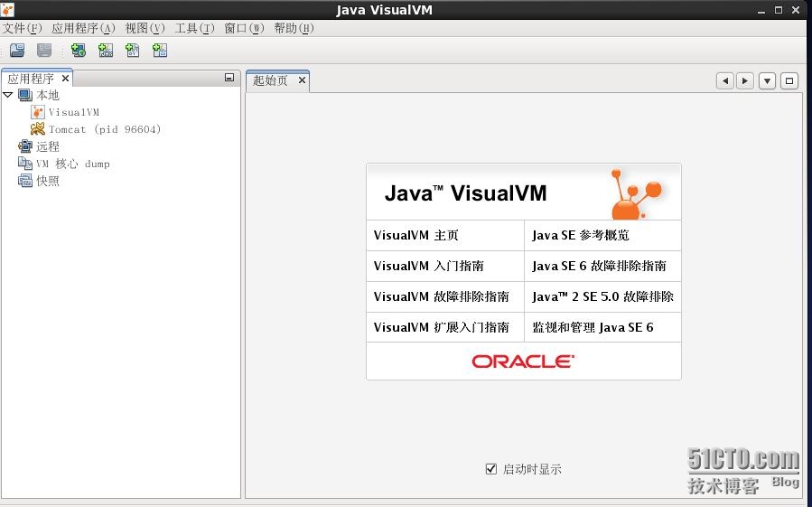Open the VisualVM 入门指南 link

(428, 266)
